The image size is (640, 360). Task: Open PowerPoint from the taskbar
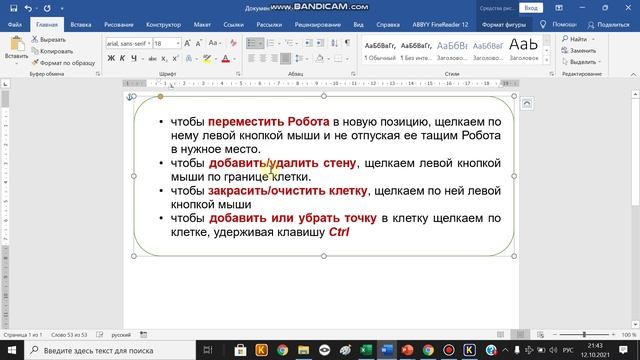[407, 350]
